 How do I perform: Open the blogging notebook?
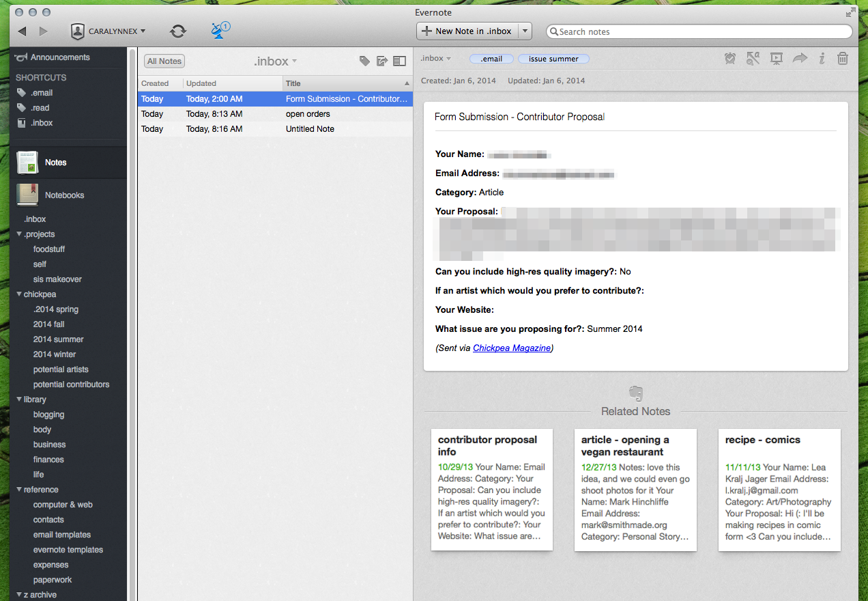[x=48, y=415]
